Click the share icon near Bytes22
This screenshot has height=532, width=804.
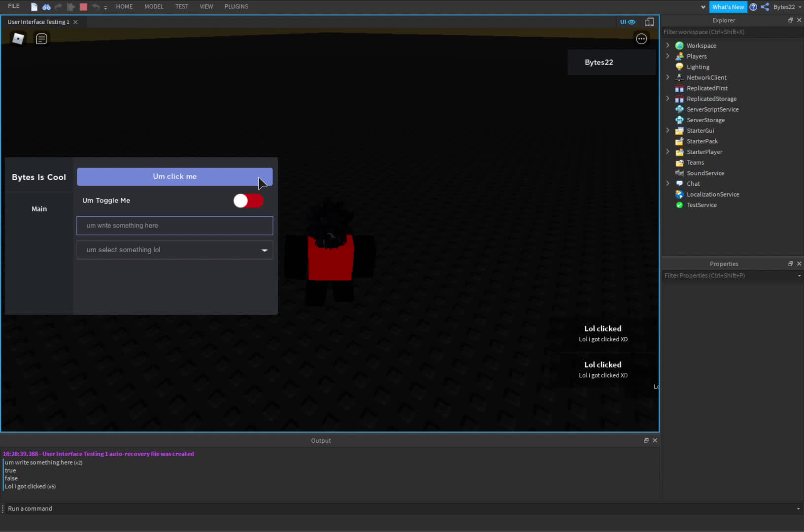[x=765, y=7]
